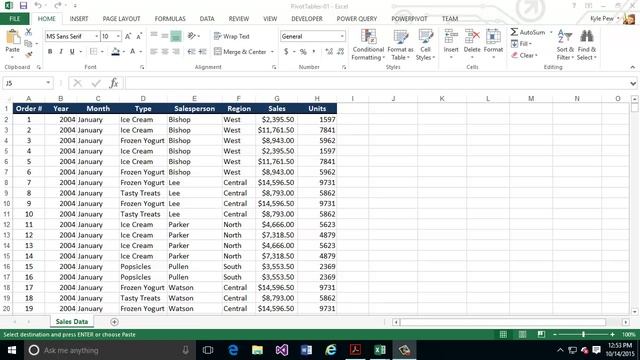
Task: Toggle align text left
Action: coord(153,52)
